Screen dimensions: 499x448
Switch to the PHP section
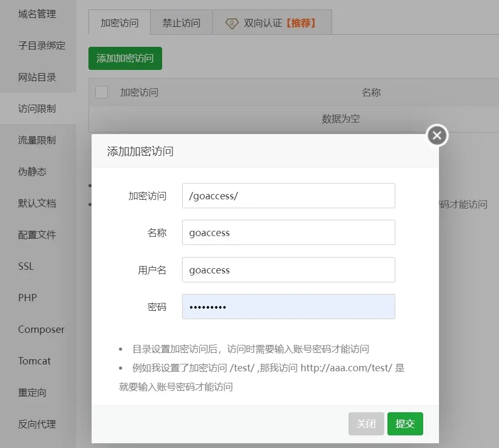[x=26, y=298]
